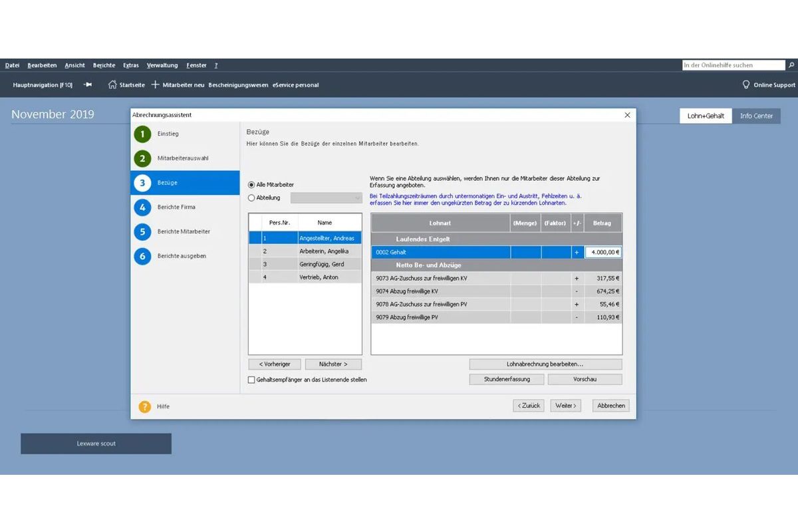Open the Datei menu
This screenshot has height=532, width=798.
point(12,65)
